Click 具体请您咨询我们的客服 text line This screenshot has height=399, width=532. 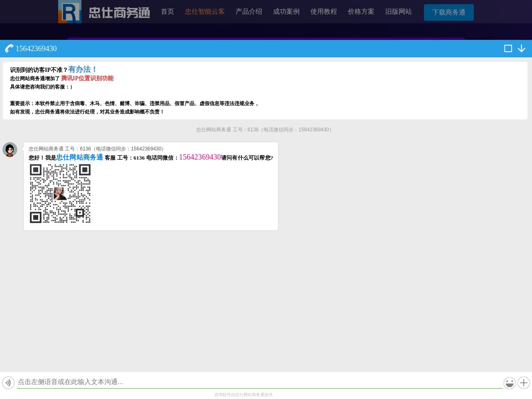pos(42,87)
